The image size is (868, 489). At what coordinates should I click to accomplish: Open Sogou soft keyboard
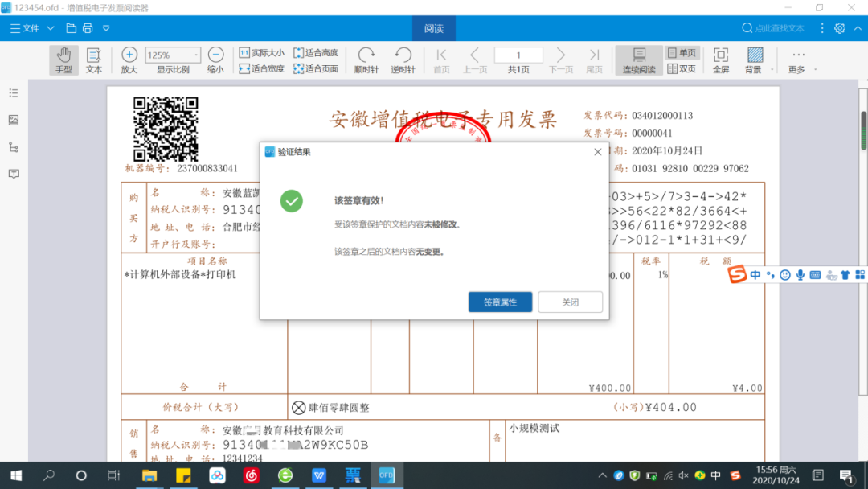coord(815,275)
